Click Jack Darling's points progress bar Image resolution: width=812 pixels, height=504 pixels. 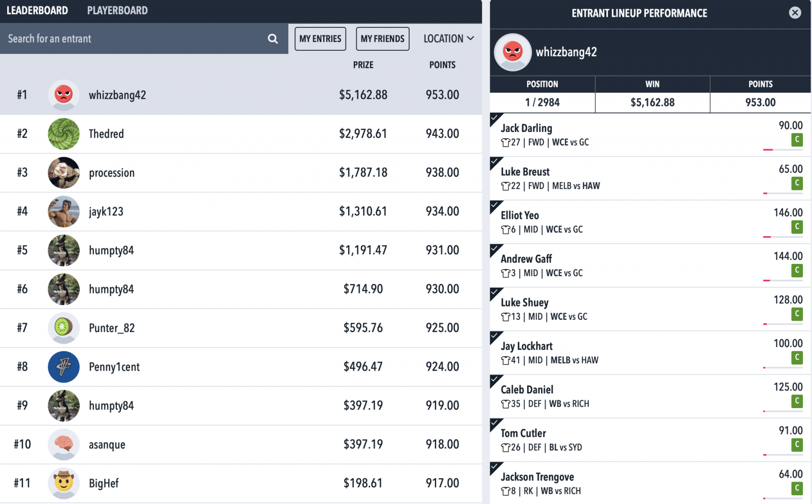[783, 150]
